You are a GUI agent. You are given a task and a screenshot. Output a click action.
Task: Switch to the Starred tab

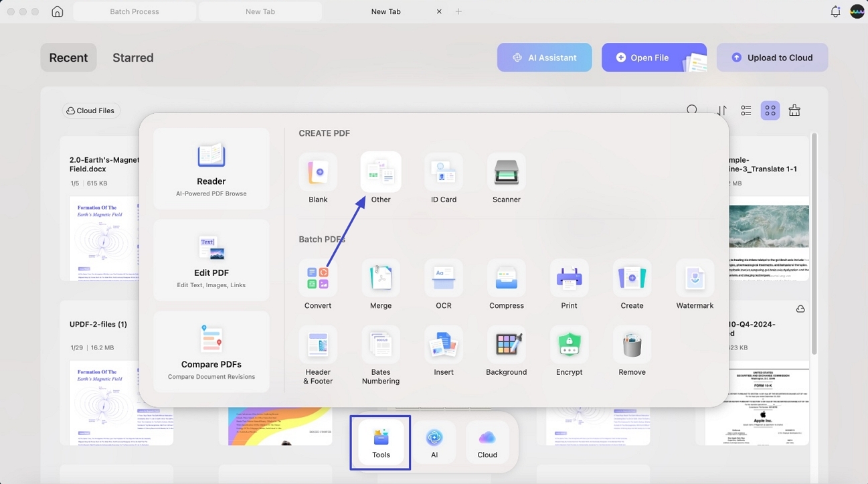pyautogui.click(x=133, y=57)
